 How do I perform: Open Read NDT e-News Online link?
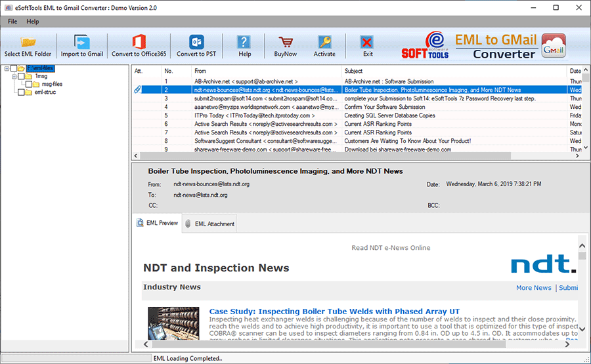[x=391, y=248]
